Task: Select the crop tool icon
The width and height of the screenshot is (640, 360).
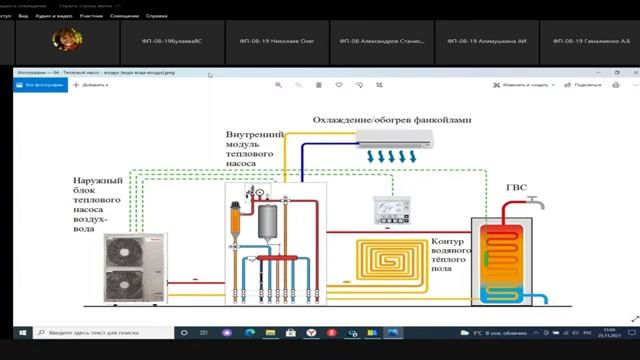Action: (379, 85)
